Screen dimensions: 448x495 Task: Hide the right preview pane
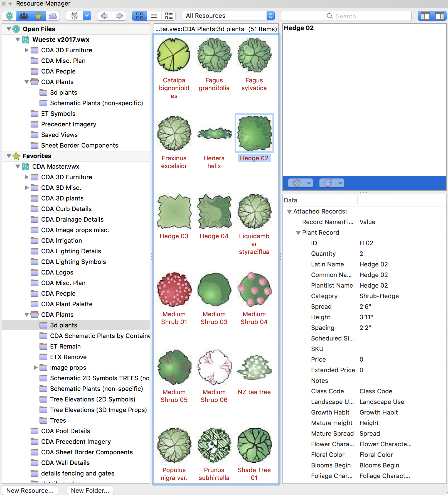tap(439, 16)
